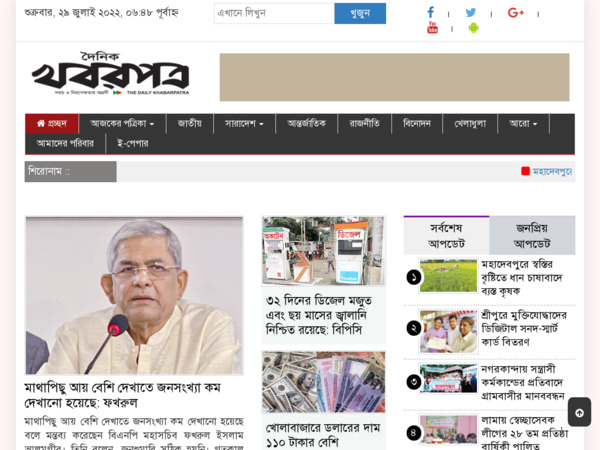Viewport: 600px width, 450px height.
Task: Click the scroll-to-top arrow button
Action: [579, 412]
